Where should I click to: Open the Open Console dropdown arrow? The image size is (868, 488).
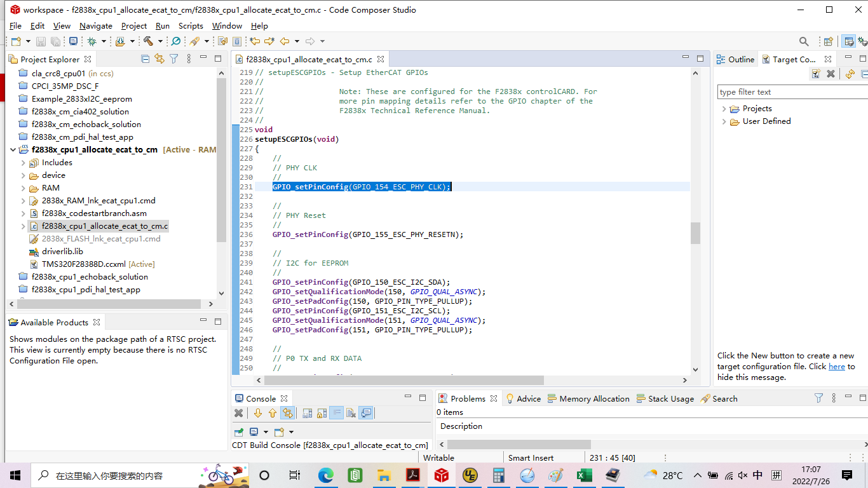click(292, 431)
